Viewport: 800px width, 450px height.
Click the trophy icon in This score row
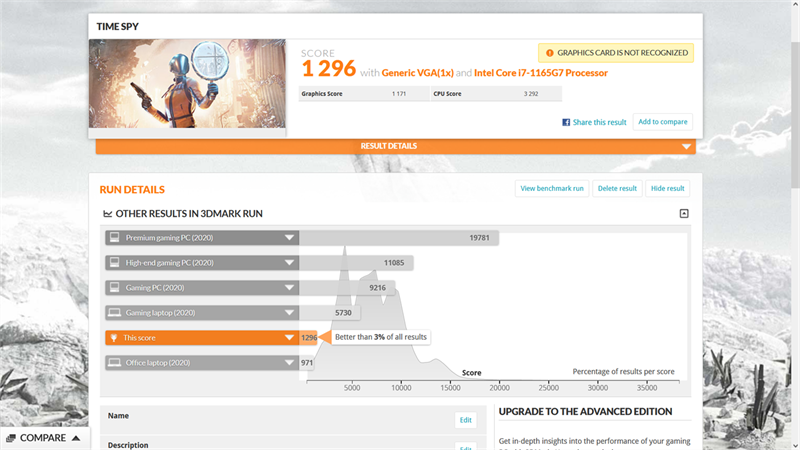pos(114,338)
